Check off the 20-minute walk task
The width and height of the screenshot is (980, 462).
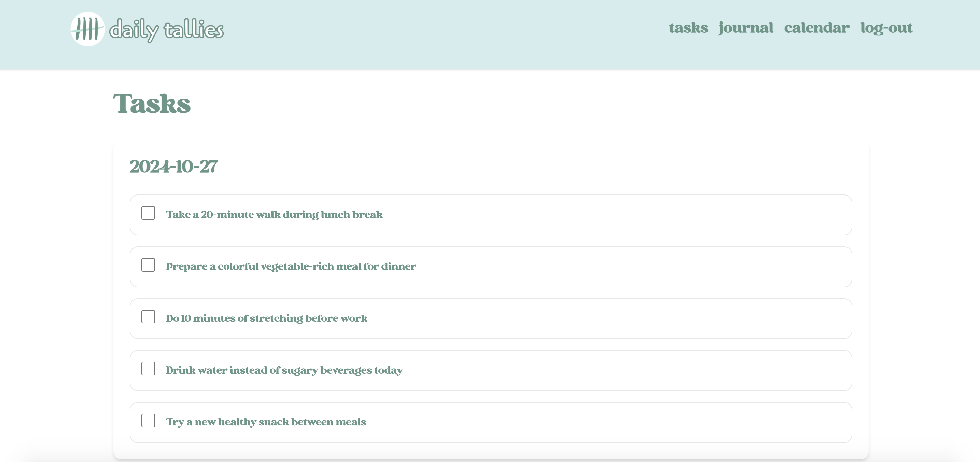[148, 213]
